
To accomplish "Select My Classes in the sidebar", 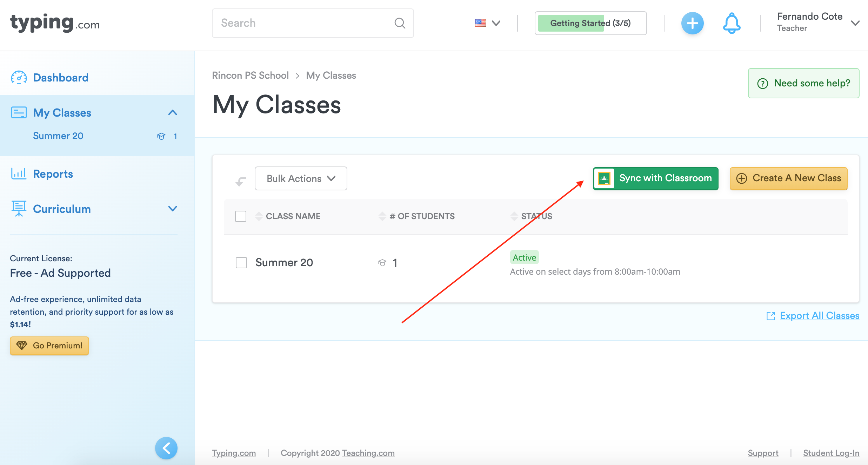I will (62, 112).
